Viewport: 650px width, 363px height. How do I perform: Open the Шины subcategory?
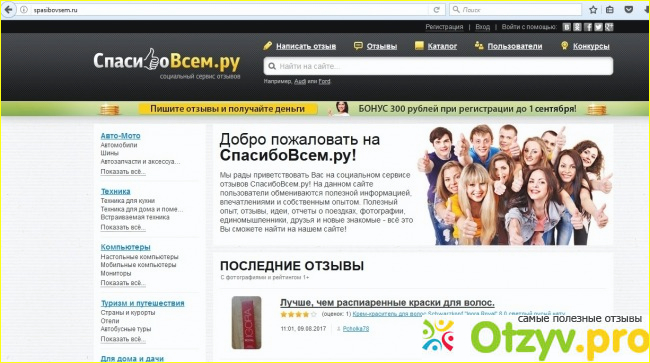click(x=109, y=153)
